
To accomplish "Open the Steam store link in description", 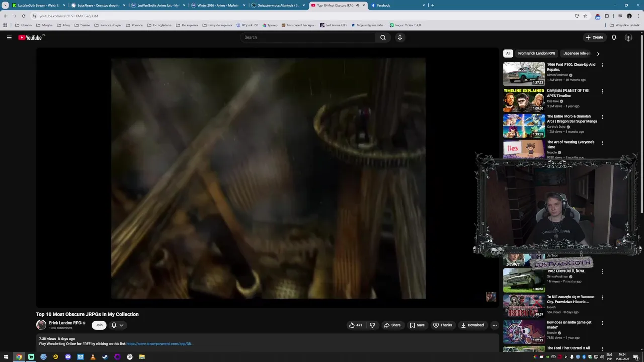I will tap(159, 344).
